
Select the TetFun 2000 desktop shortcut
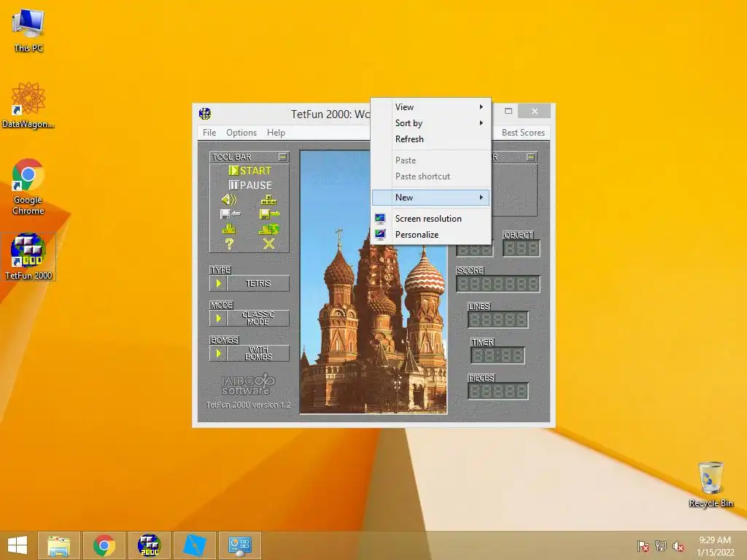28,257
